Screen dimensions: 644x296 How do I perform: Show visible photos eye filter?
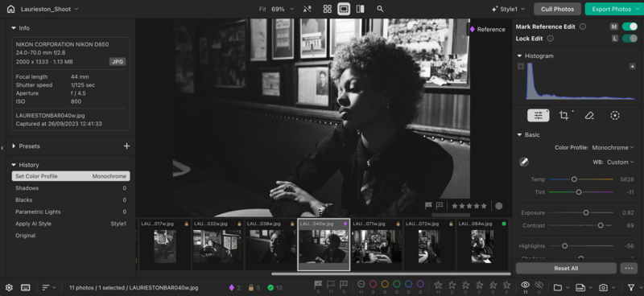point(525,284)
